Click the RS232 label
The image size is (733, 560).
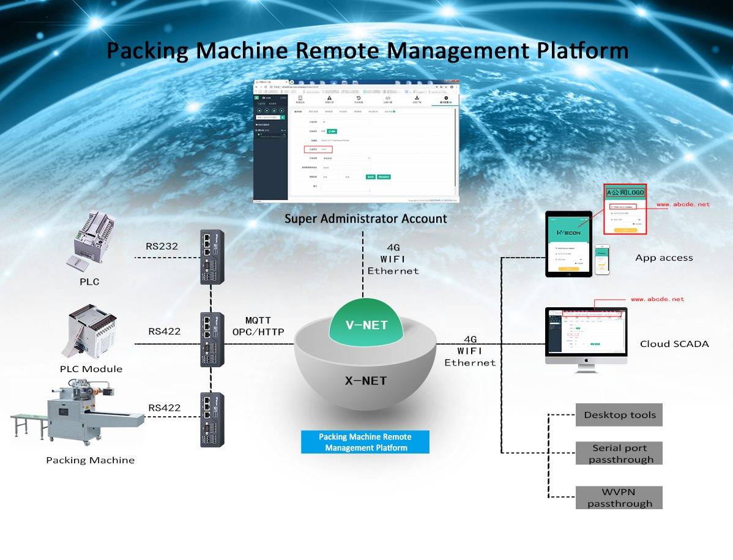(x=162, y=247)
